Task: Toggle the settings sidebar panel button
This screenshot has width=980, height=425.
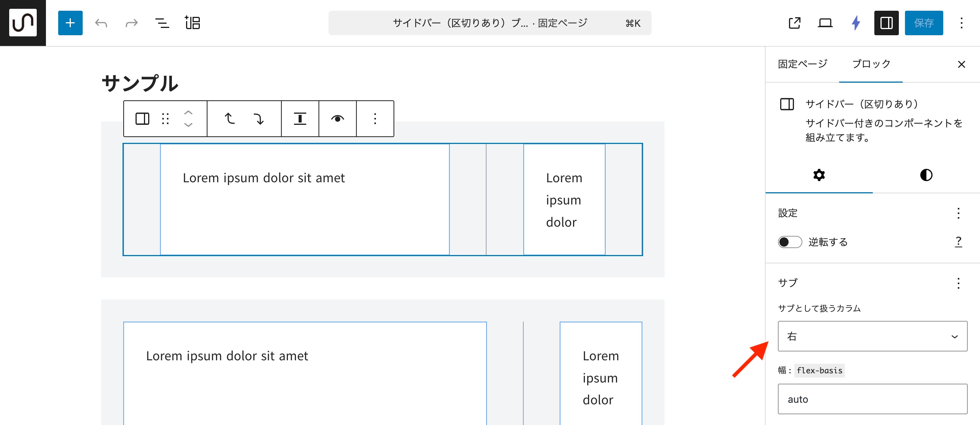Action: (x=886, y=23)
